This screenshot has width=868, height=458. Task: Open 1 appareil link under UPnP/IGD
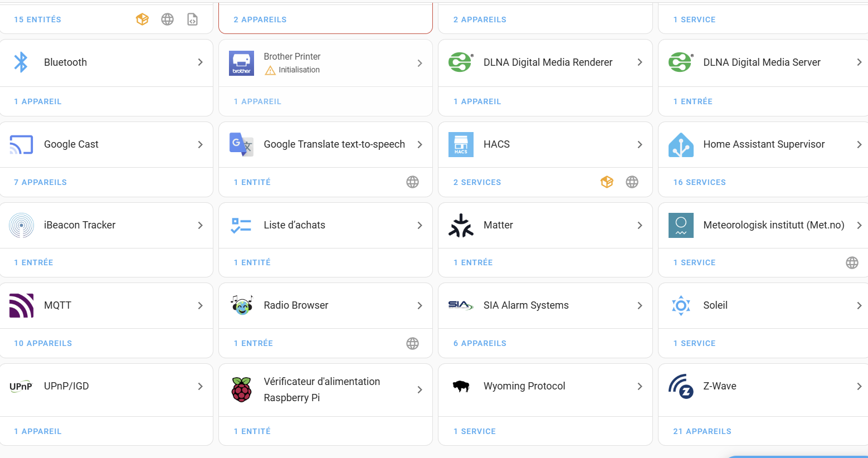click(x=37, y=431)
